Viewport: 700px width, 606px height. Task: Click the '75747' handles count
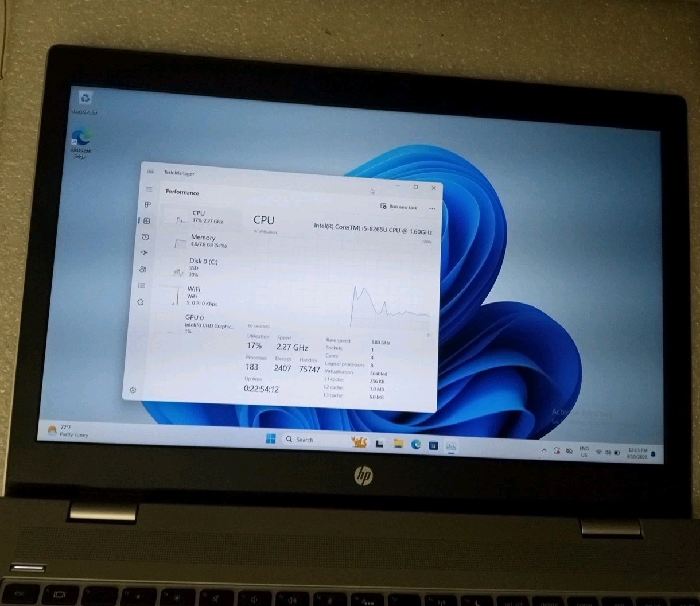click(309, 369)
